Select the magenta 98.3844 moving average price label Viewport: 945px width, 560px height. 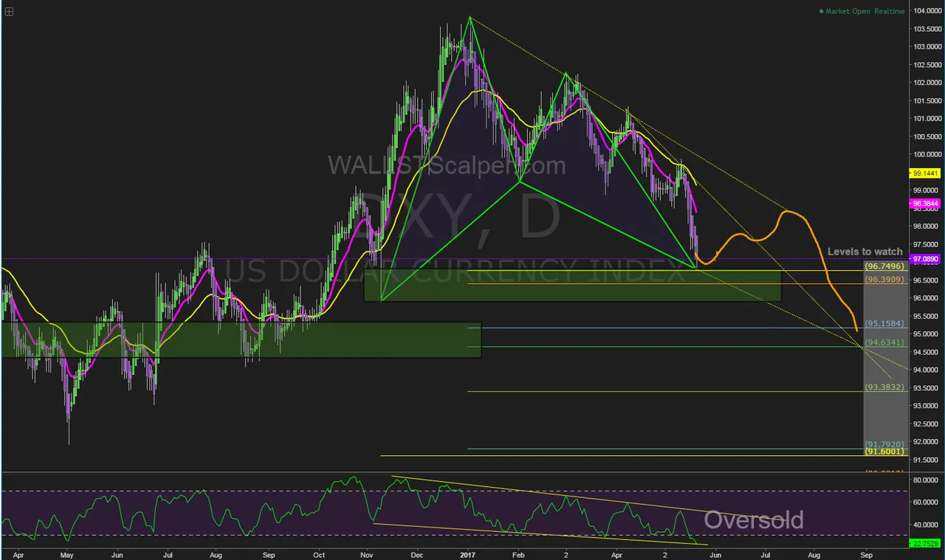click(927, 202)
